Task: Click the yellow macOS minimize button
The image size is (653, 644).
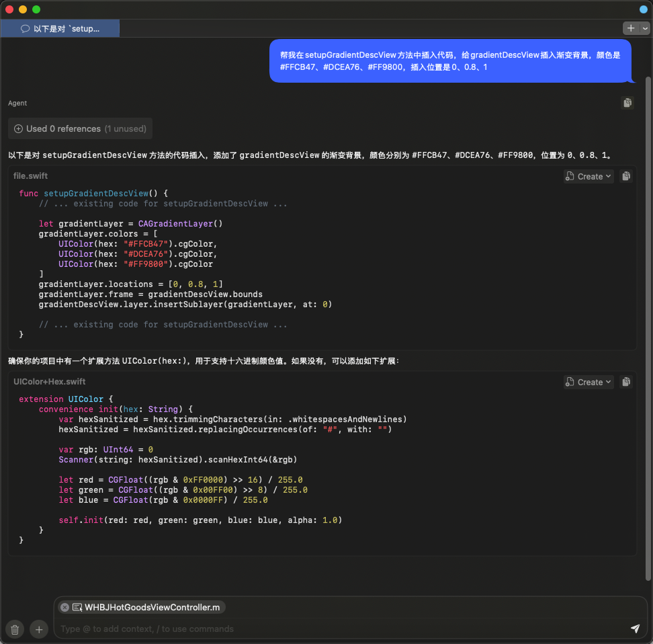Action: coord(23,9)
